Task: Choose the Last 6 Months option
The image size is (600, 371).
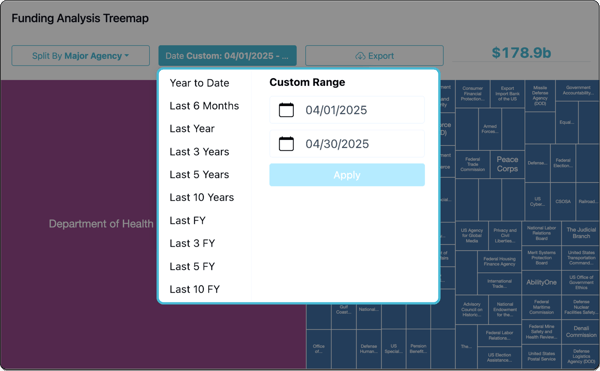Action: click(x=204, y=106)
